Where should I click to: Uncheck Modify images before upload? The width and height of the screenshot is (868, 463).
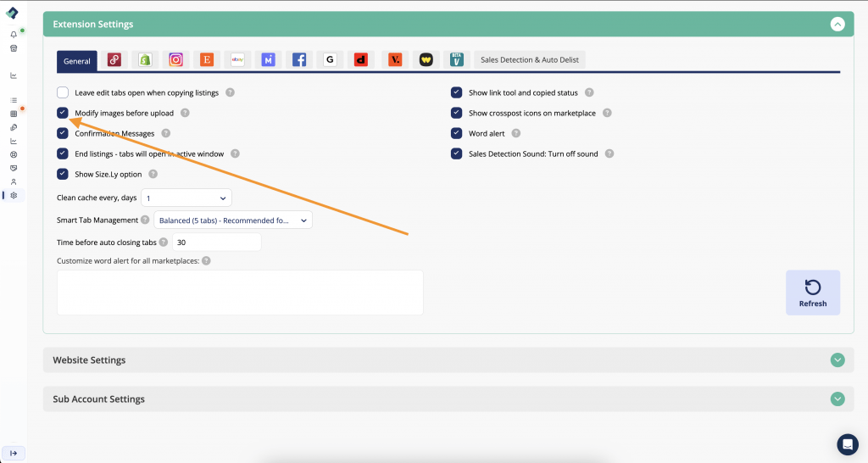63,113
